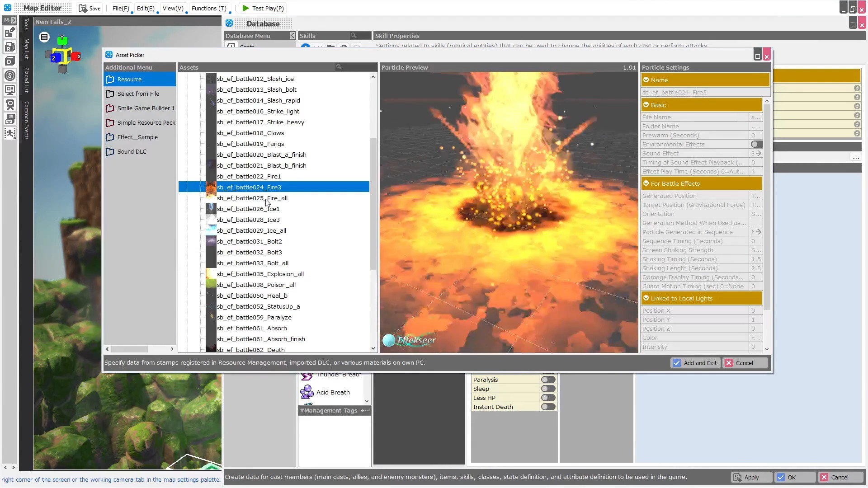The image size is (868, 488).
Task: Enable the Instant Death status toggle
Action: click(x=548, y=407)
